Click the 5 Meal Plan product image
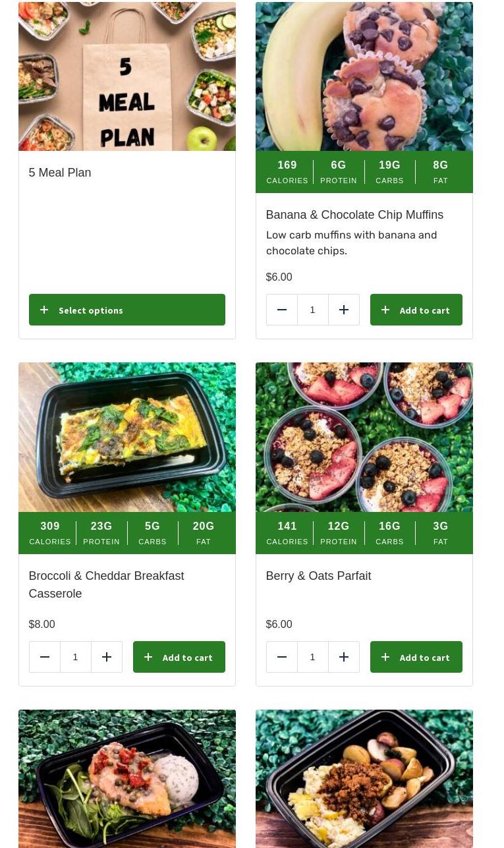The height and width of the screenshot is (848, 504). pyautogui.click(x=126, y=76)
